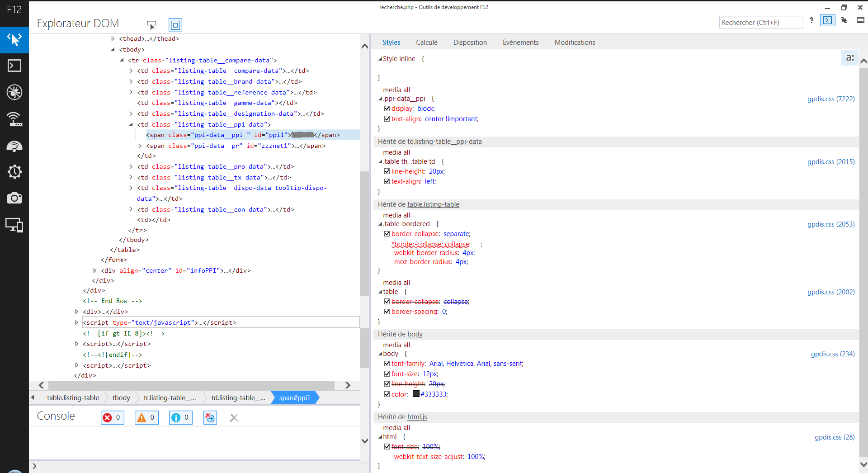This screenshot has height=473, width=868.
Task: Click the DOM tree horizontal scrollbar
Action: 191,385
